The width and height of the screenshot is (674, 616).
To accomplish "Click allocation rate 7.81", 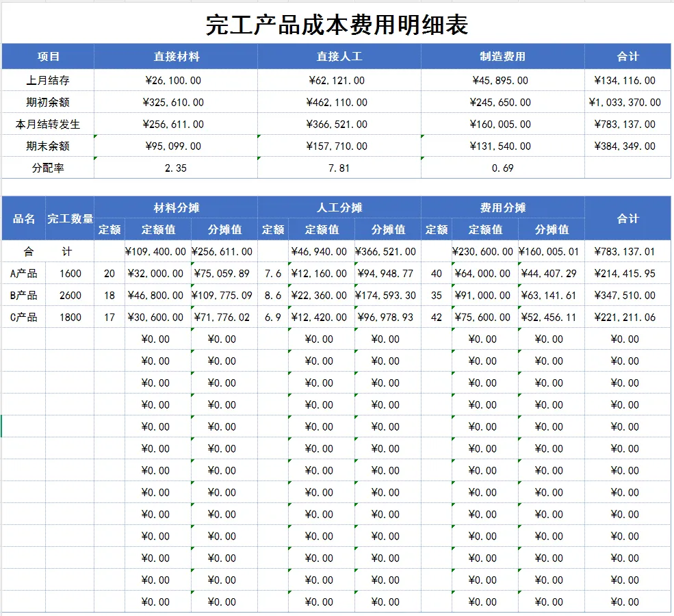I will click(339, 168).
